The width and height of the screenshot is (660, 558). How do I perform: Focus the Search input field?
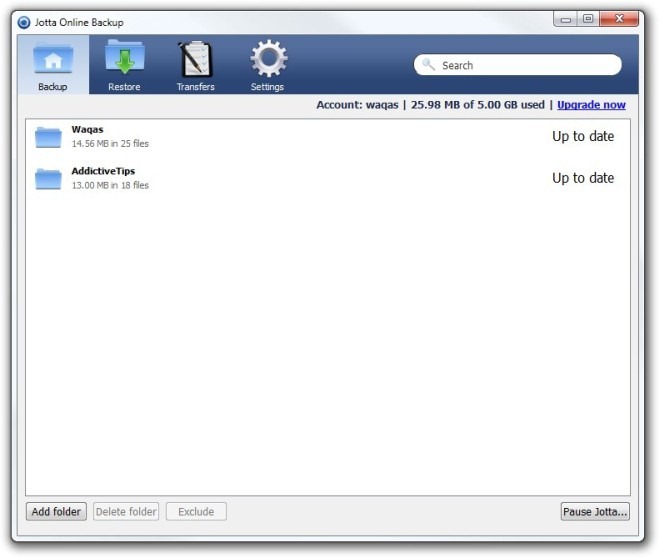(x=518, y=65)
